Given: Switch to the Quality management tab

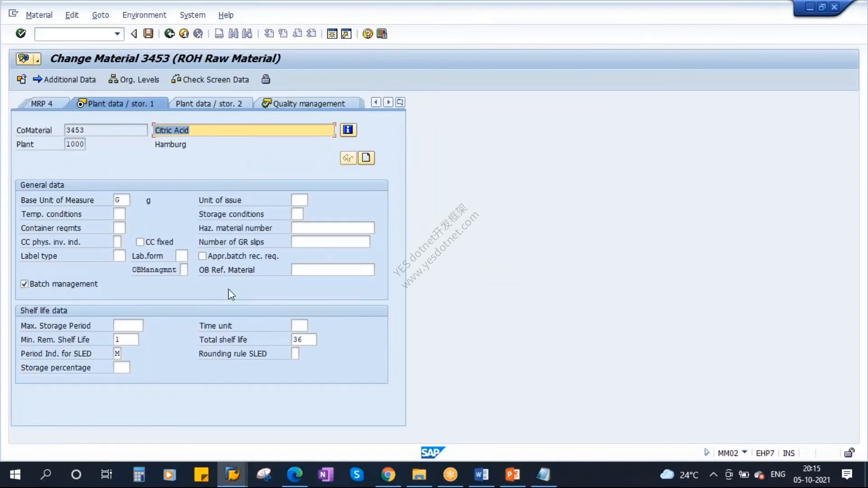Looking at the screenshot, I should [x=309, y=103].
